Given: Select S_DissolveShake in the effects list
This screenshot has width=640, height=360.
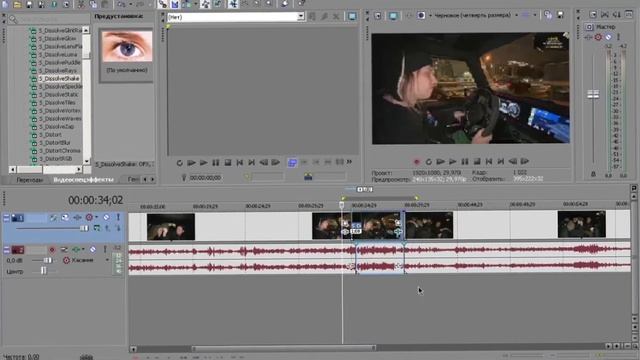Looking at the screenshot, I should tap(59, 78).
